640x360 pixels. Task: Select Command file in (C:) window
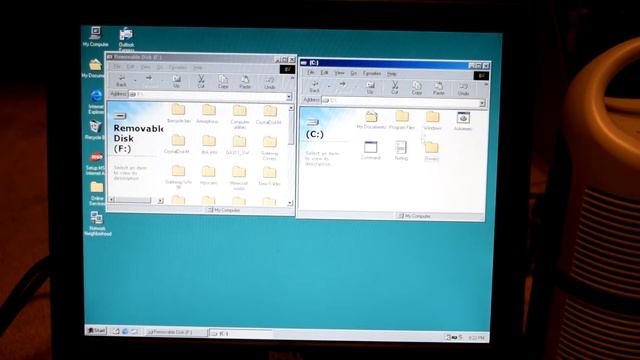pos(371,150)
